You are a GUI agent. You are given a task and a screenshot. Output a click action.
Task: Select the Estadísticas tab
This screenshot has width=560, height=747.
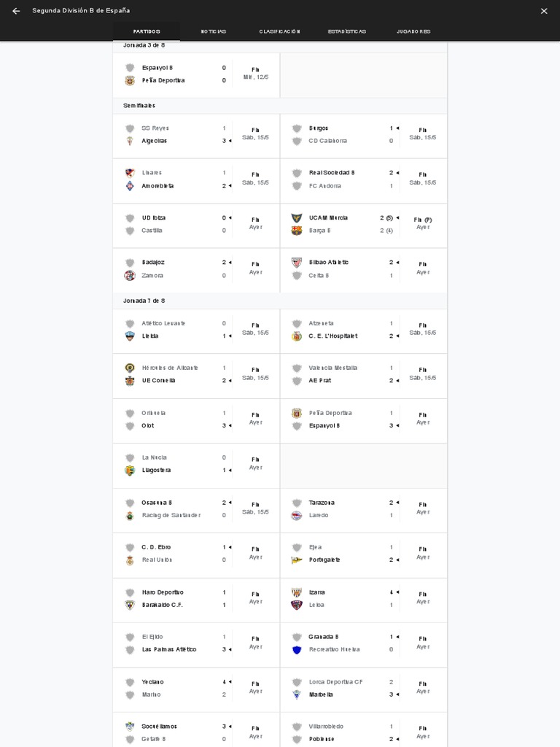click(347, 31)
